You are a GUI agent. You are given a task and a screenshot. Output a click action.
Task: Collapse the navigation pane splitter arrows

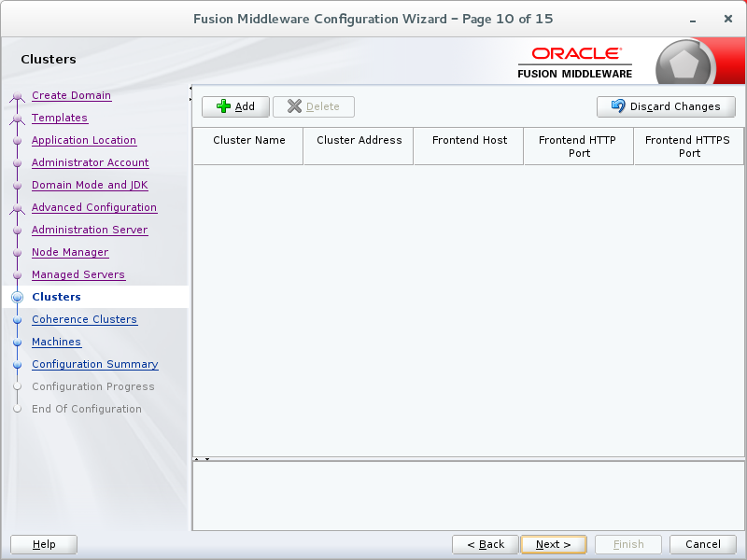[x=190, y=93]
